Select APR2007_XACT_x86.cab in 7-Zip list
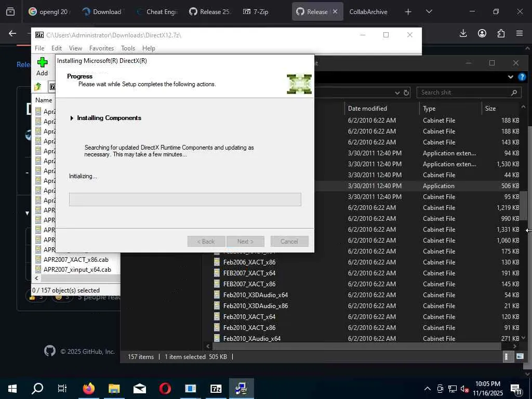 tap(76, 260)
